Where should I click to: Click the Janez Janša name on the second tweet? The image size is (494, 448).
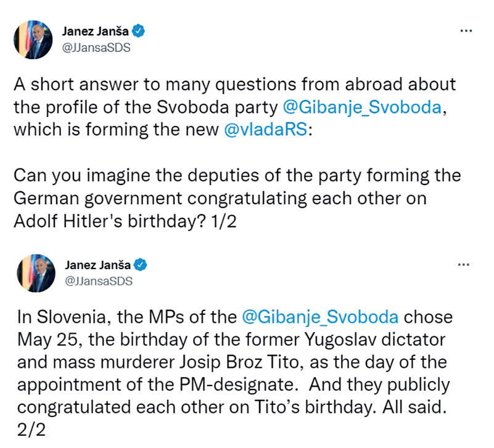pos(97,265)
